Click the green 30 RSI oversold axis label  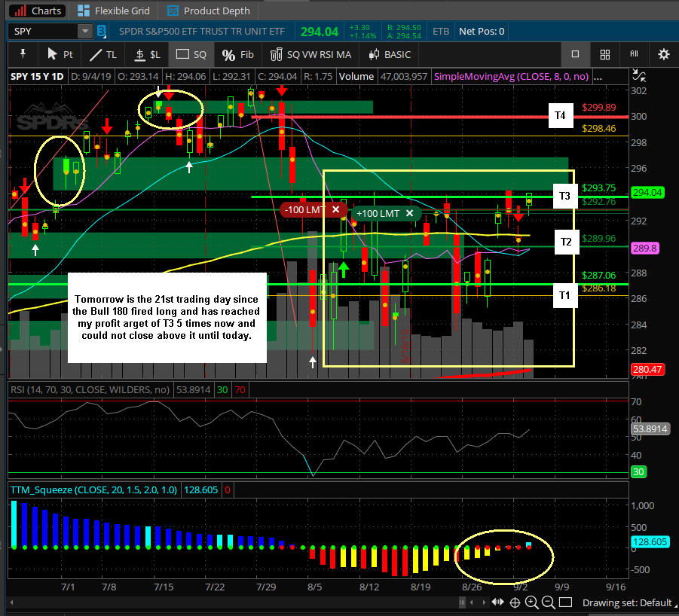(x=639, y=471)
